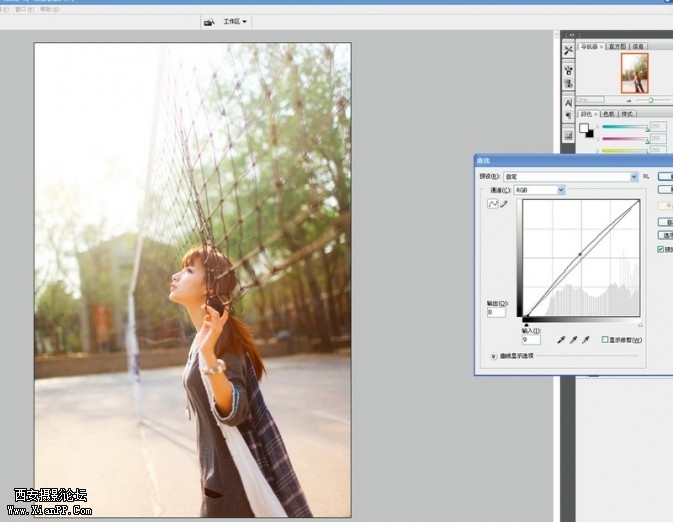Click the Window menu
The width and height of the screenshot is (673, 522).
click(x=24, y=8)
